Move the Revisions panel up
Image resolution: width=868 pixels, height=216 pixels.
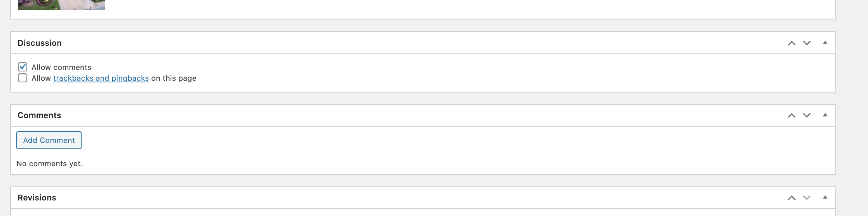point(791,198)
